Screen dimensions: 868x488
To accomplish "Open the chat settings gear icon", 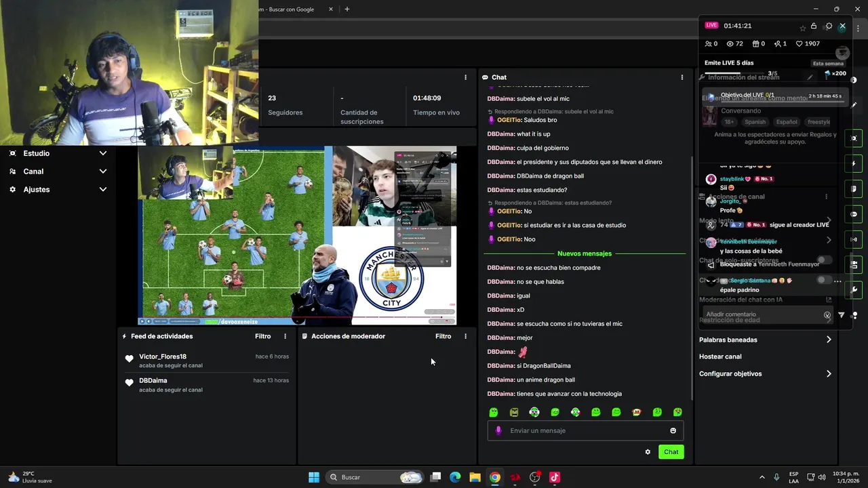I will click(x=648, y=452).
